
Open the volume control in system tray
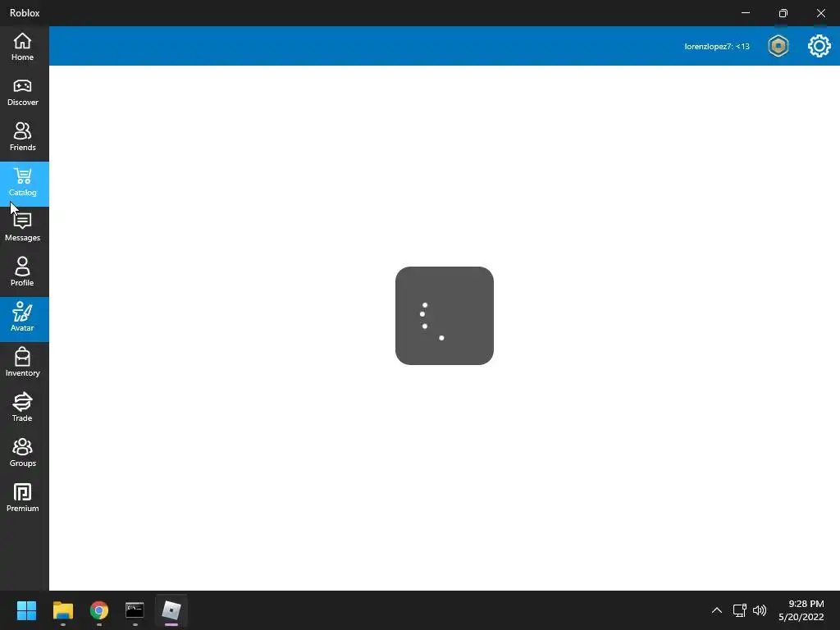click(760, 610)
